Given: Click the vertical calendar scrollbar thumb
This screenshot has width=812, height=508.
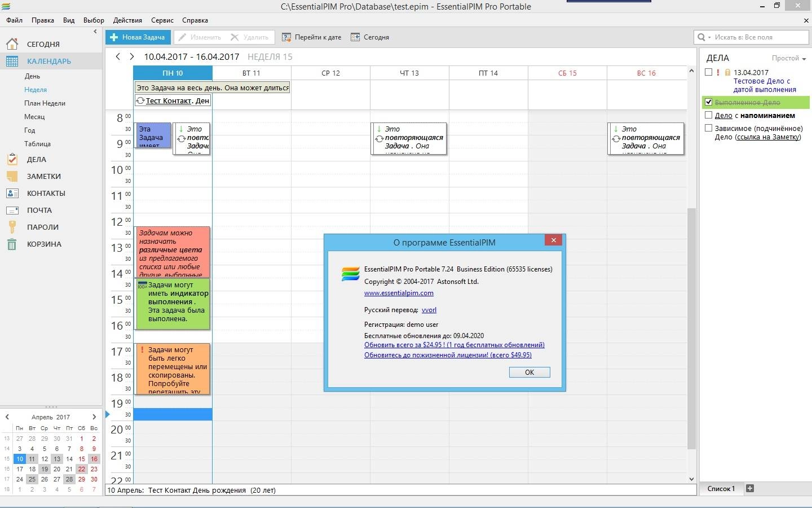Looking at the screenshot, I should (691, 329).
